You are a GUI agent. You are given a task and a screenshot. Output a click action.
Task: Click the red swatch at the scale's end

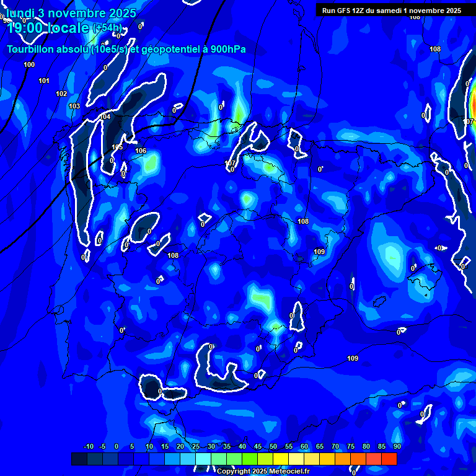(x=389, y=459)
